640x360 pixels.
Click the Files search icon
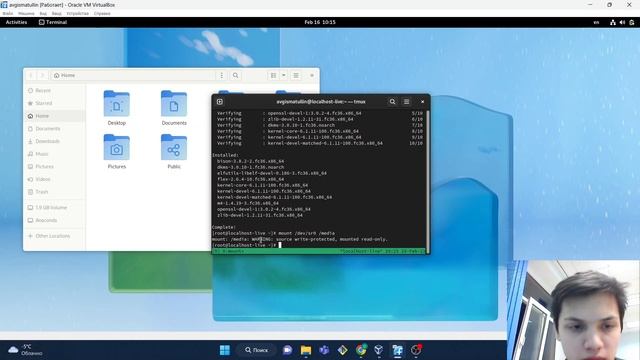coord(236,76)
